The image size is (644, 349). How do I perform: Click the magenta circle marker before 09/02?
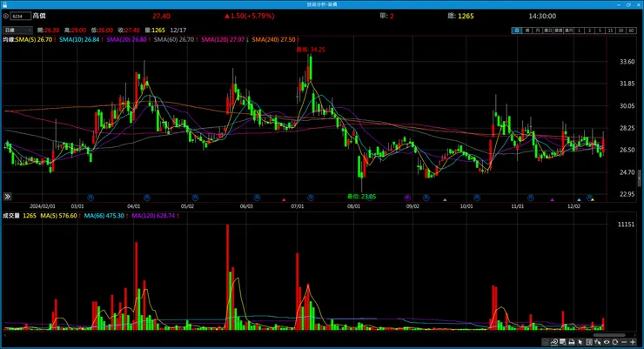click(x=407, y=198)
